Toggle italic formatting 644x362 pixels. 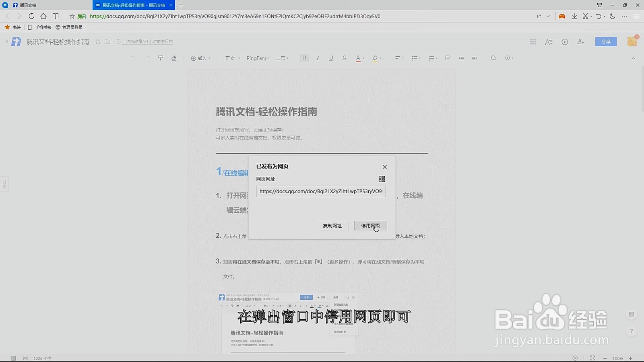pyautogui.click(x=318, y=58)
